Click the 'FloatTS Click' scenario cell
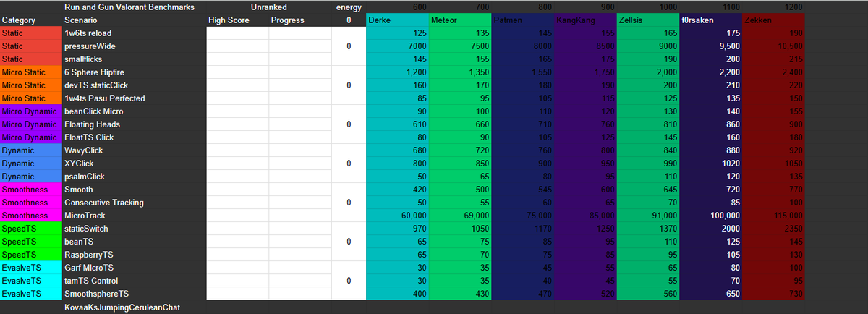Screen dimensions: 868x314 pos(134,137)
